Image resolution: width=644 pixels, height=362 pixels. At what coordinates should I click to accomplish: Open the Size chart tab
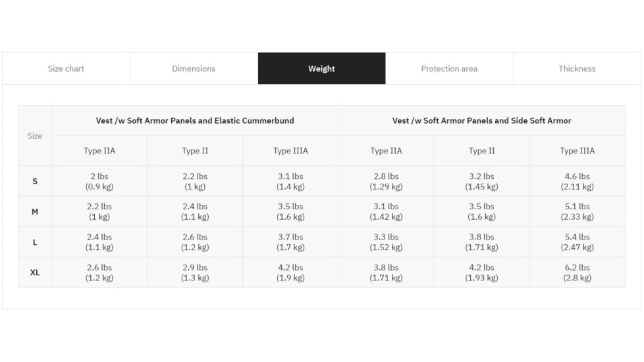[66, 68]
